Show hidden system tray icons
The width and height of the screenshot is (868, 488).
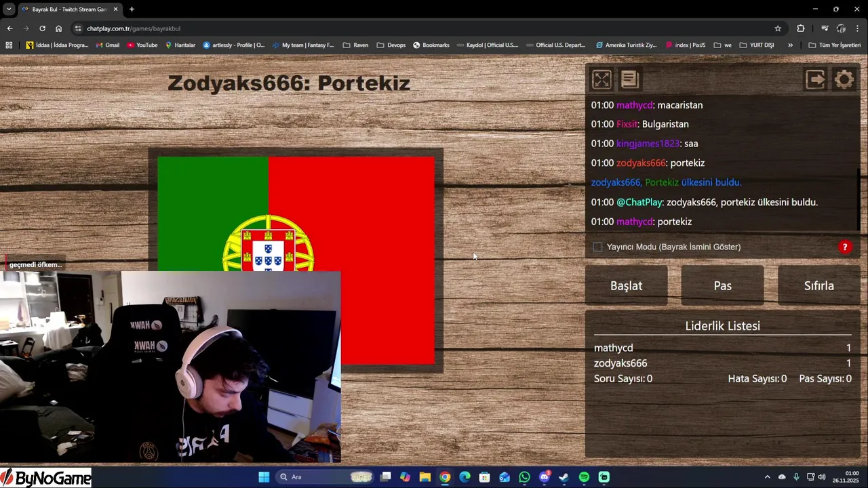(x=767, y=477)
